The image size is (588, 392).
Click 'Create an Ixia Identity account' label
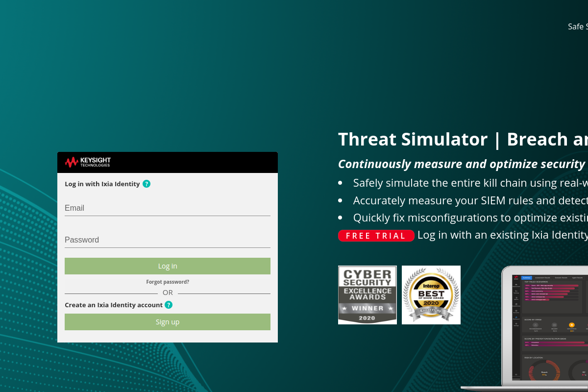click(114, 305)
